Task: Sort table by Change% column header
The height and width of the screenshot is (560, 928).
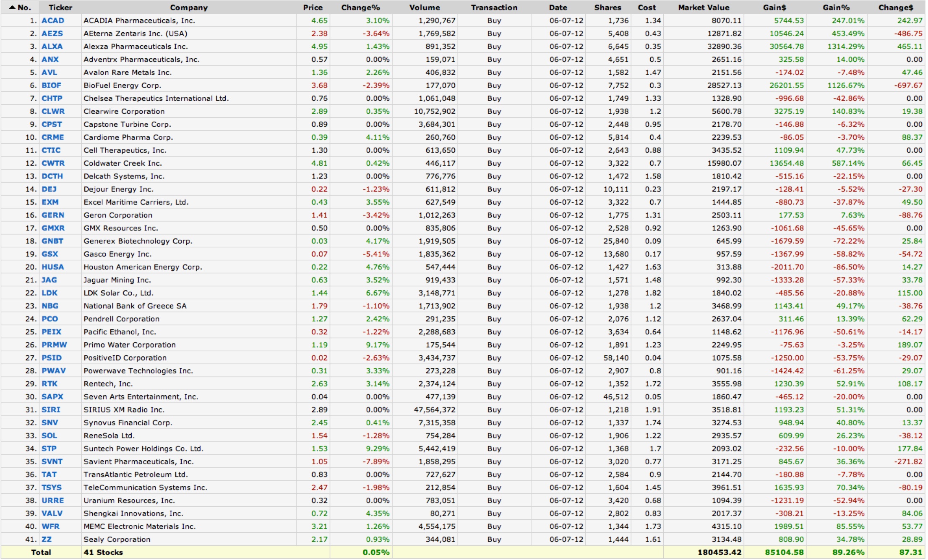Action: (360, 8)
